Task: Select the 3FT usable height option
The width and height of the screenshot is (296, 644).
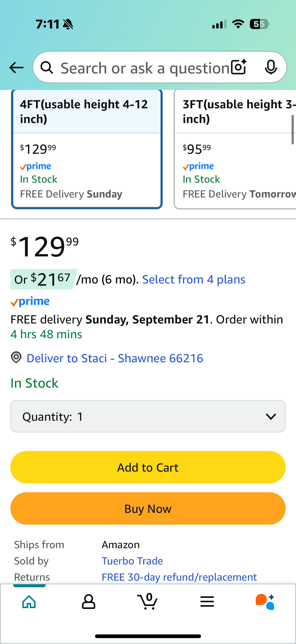Action: 235,149
